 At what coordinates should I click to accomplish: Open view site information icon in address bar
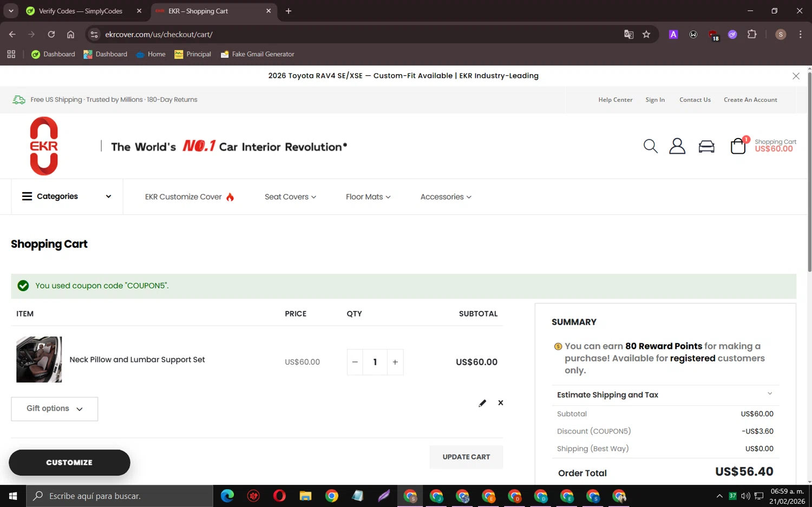pyautogui.click(x=94, y=34)
